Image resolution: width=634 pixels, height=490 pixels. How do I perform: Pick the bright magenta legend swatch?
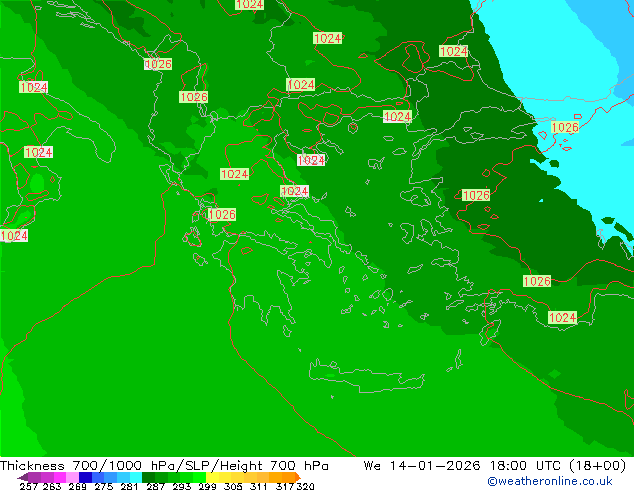pos(60,477)
